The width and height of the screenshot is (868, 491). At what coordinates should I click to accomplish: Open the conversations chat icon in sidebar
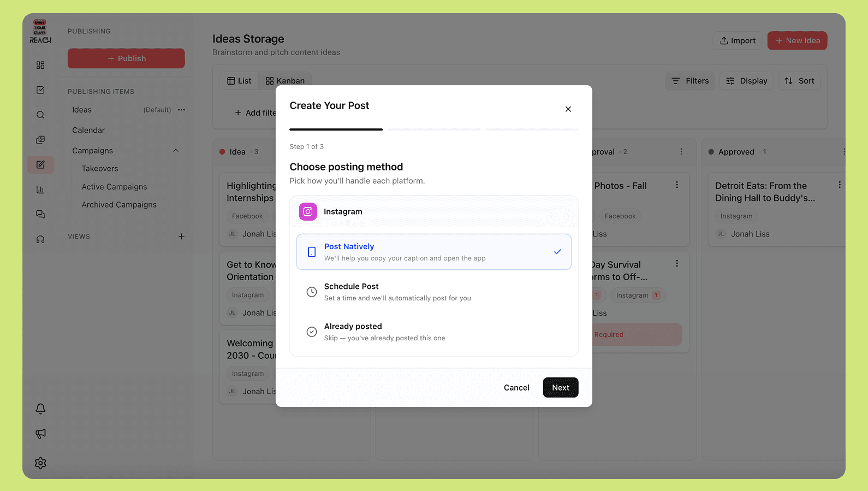pos(40,215)
